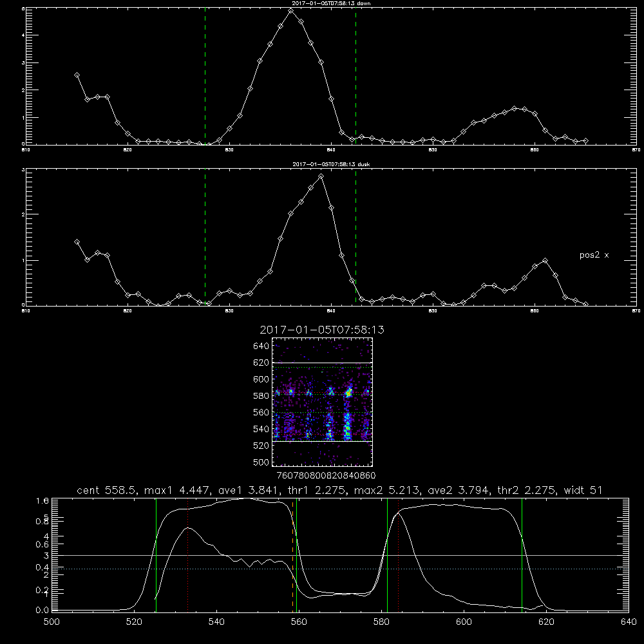Click red dotted line near 584 in bottom plot
Screen dimensions: 644x644
pyautogui.click(x=399, y=554)
